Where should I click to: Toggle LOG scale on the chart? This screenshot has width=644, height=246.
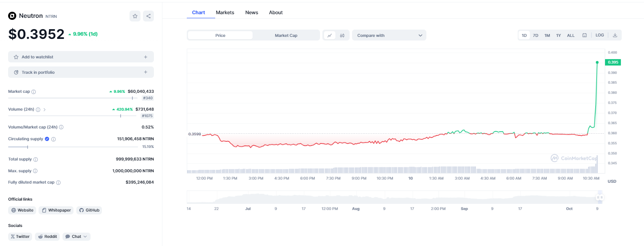(x=599, y=35)
